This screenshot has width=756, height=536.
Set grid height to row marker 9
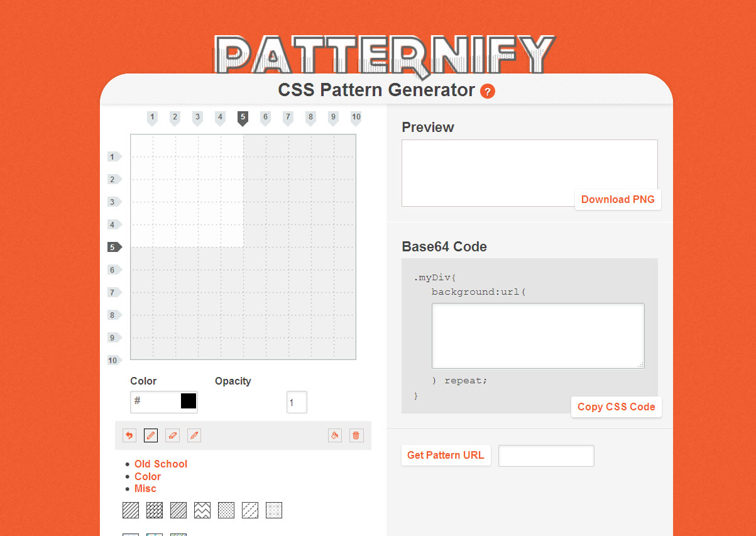(114, 337)
